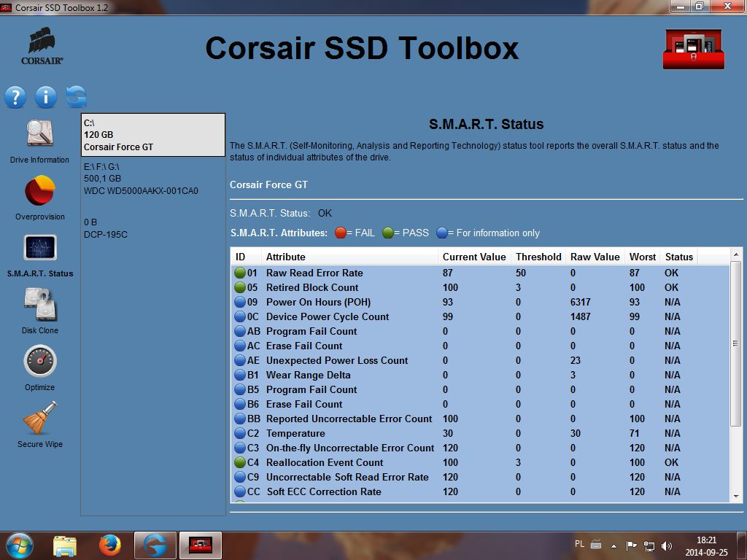Click the PL language indicator

[x=579, y=544]
